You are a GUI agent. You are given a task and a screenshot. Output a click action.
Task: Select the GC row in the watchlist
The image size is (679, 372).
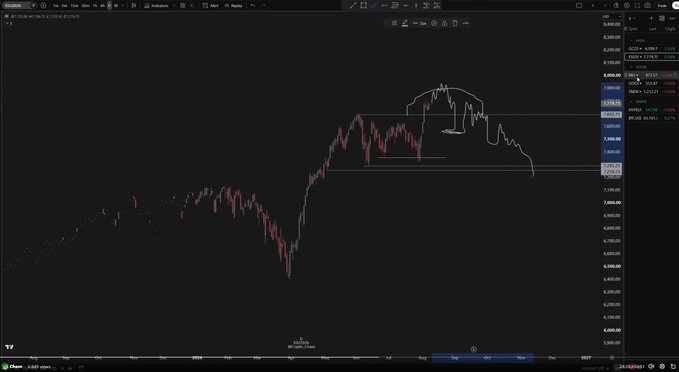coord(652,49)
